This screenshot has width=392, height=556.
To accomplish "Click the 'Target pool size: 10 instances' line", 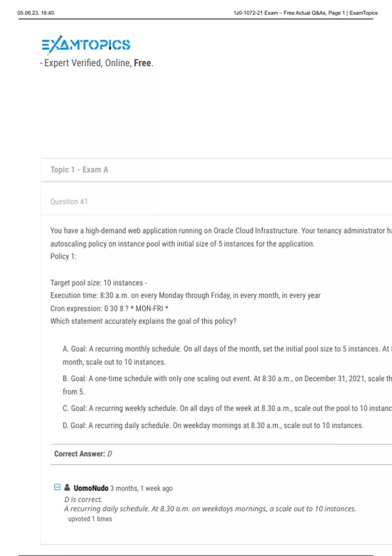I will (x=98, y=283).
